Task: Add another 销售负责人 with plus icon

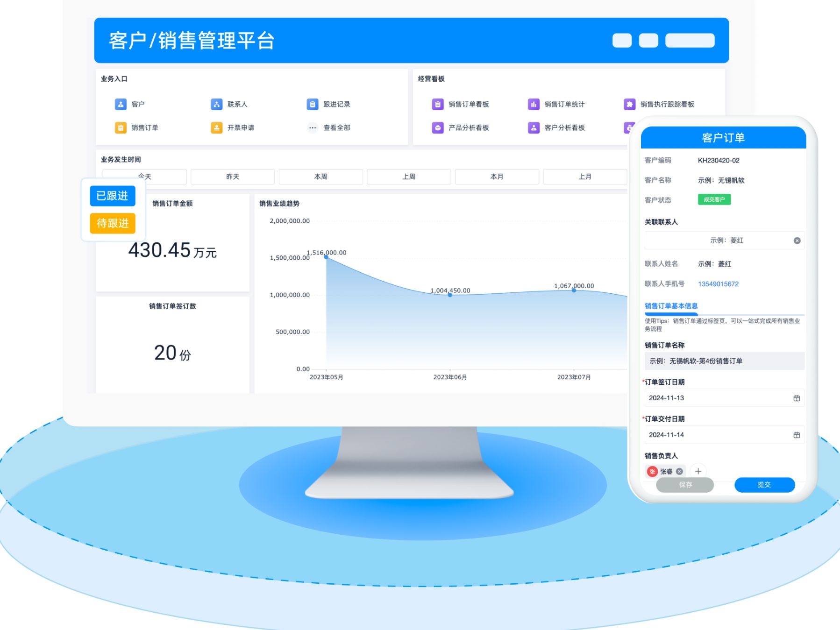Action: click(698, 471)
